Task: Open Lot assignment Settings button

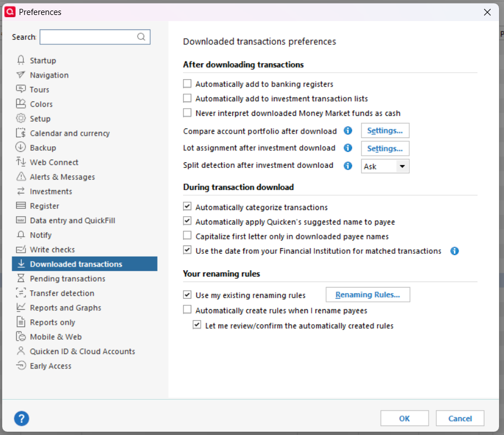Action: point(385,149)
